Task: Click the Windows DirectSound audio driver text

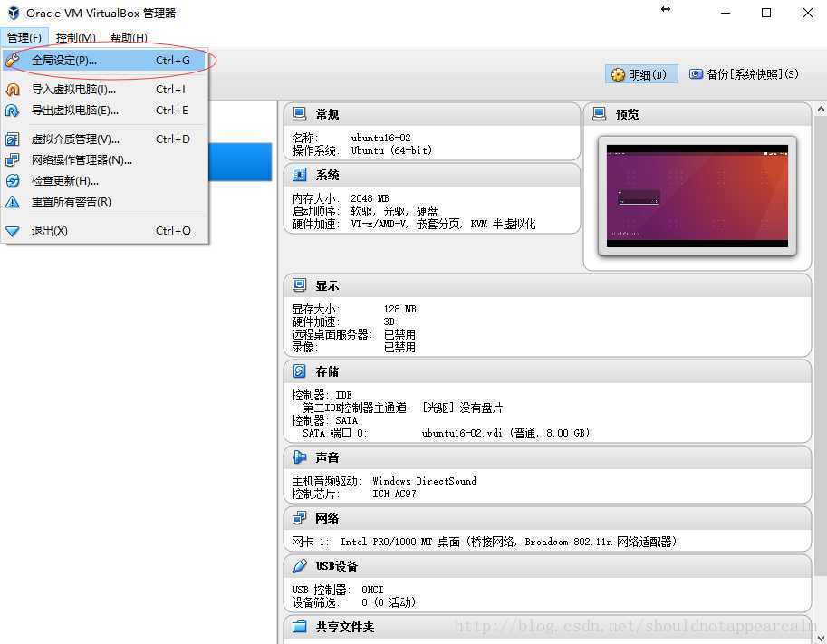Action: point(424,481)
